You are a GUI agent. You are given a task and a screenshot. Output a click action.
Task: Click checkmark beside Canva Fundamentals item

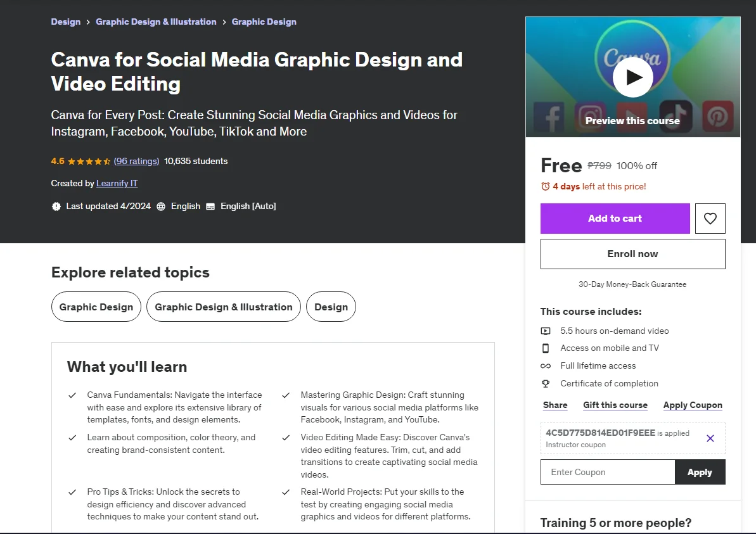point(72,395)
